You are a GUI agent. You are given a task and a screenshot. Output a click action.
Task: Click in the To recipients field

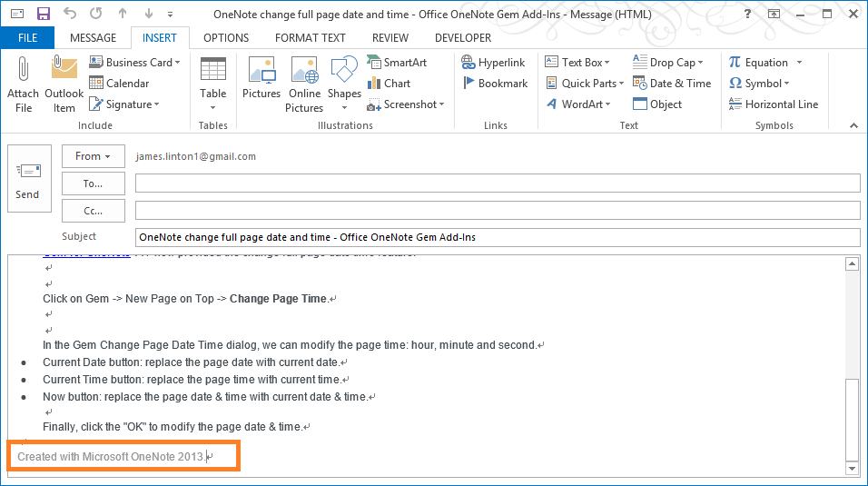coord(498,183)
